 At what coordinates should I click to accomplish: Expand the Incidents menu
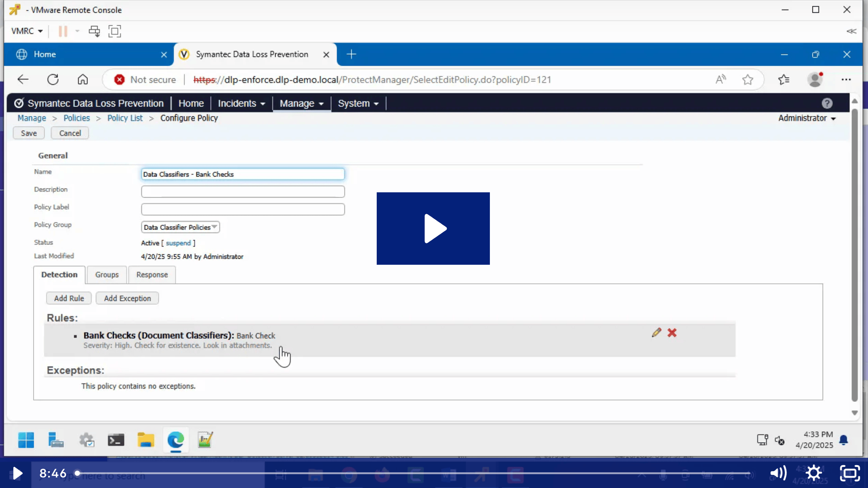[x=241, y=103]
